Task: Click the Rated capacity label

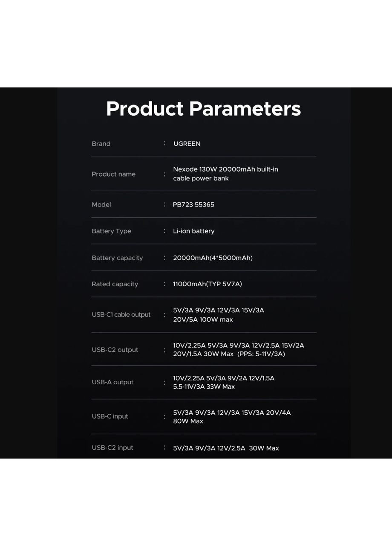Action: [115, 284]
